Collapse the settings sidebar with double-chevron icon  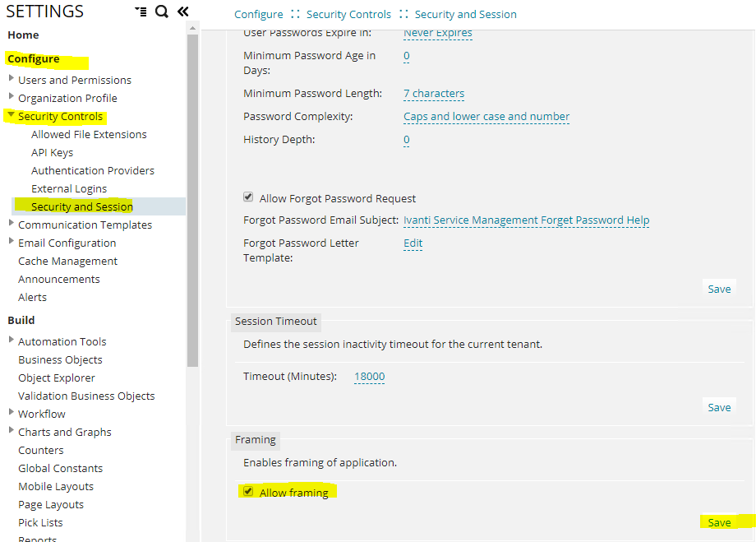tap(182, 12)
